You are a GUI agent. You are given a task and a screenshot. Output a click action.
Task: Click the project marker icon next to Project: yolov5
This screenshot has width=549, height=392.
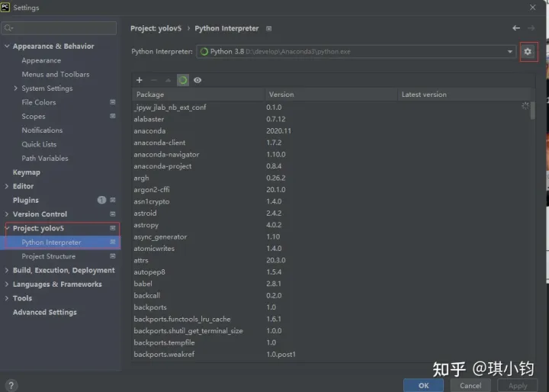coord(113,228)
